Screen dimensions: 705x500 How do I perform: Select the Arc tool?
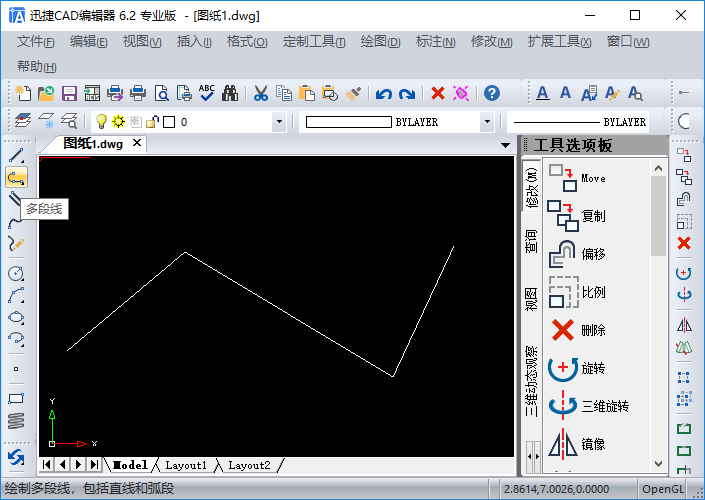coord(16,296)
